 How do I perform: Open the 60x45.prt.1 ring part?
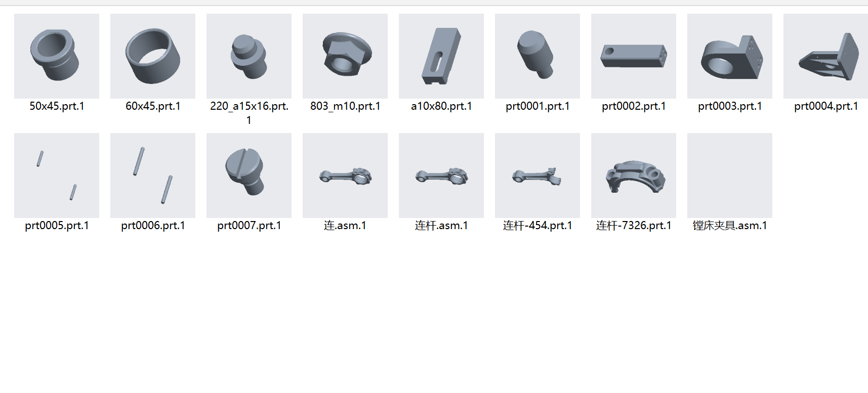[x=153, y=56]
